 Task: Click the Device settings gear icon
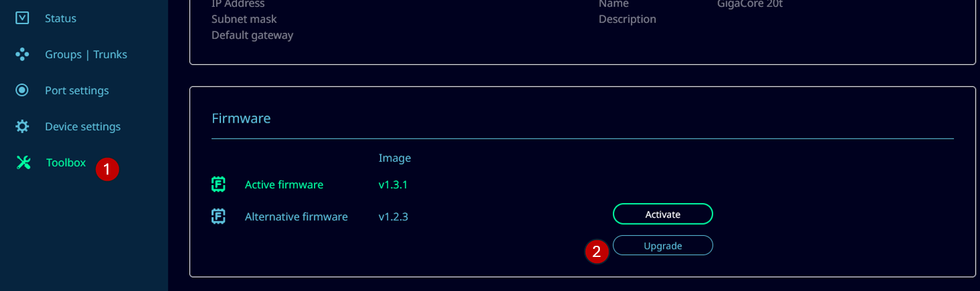click(22, 126)
